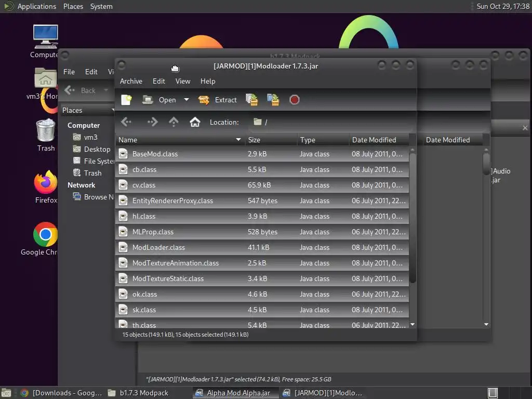532x399 pixels.
Task: Go to archive home location
Action: pos(195,122)
